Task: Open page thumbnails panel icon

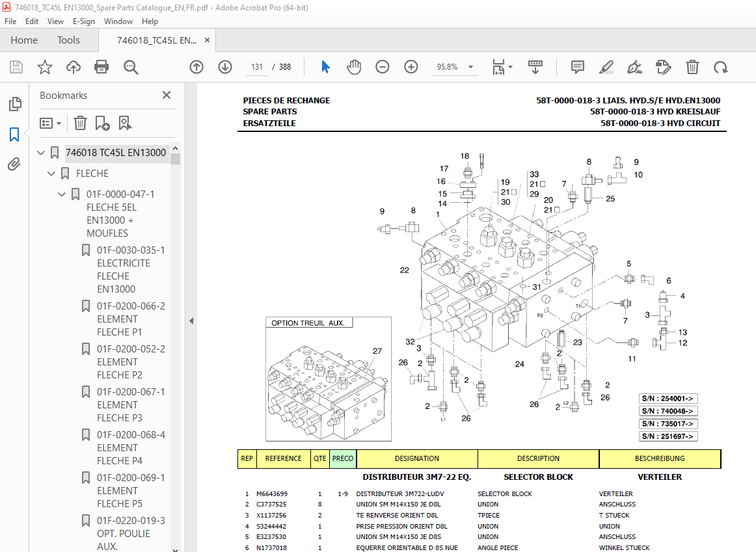Action: 15,103
